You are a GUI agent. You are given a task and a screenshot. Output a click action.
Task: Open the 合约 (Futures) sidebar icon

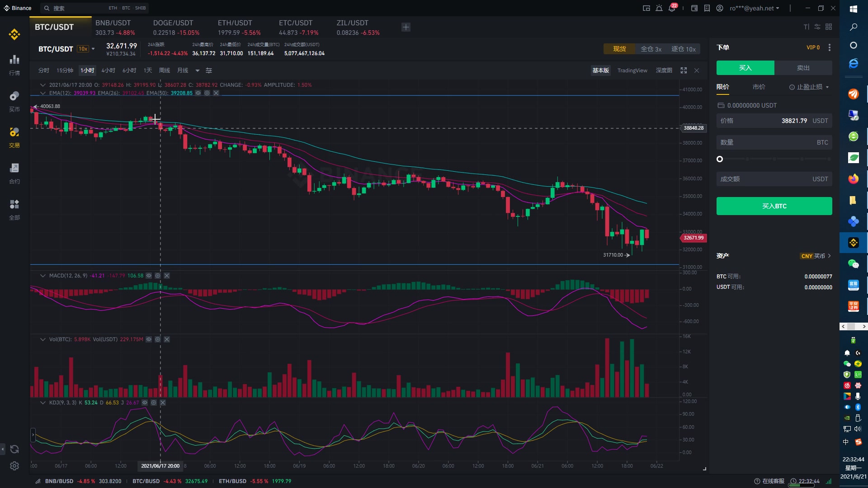click(14, 174)
